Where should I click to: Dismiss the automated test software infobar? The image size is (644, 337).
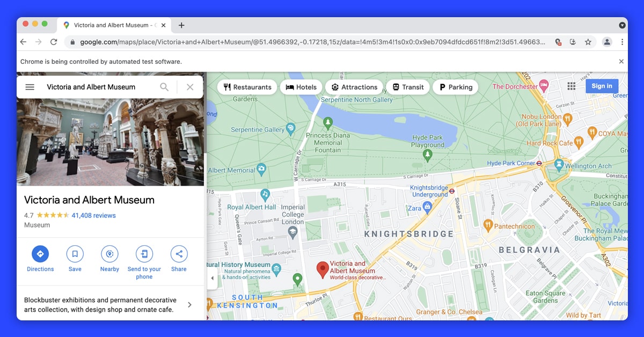coord(621,62)
